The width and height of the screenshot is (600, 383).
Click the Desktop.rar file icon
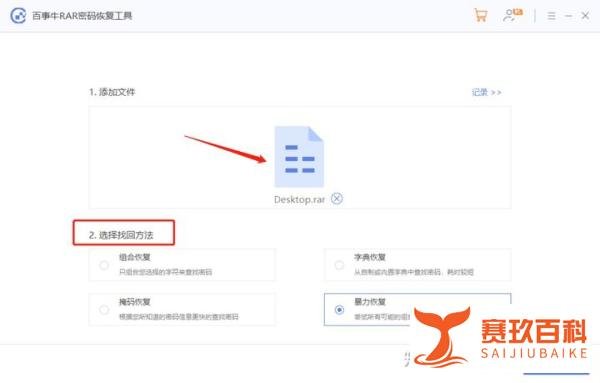[x=299, y=156]
